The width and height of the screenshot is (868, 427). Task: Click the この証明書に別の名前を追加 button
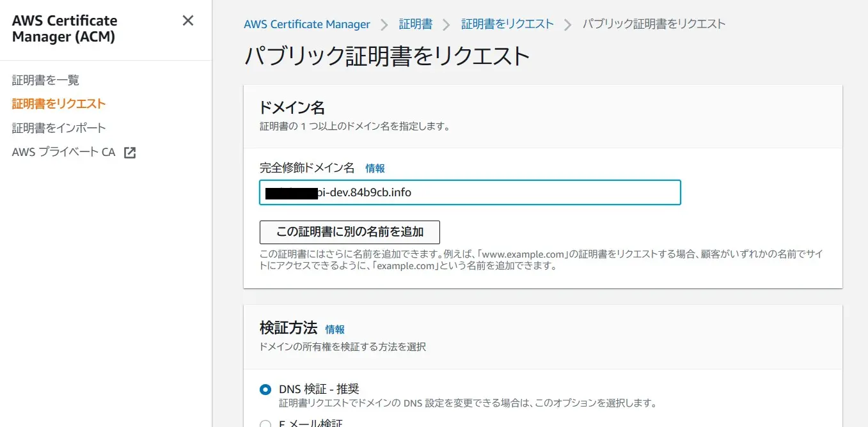(349, 231)
